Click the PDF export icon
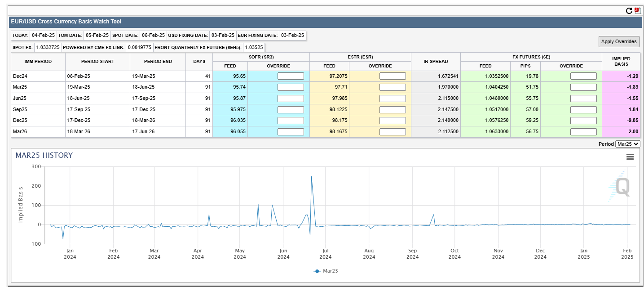This screenshot has height=287, width=644. 637,10
